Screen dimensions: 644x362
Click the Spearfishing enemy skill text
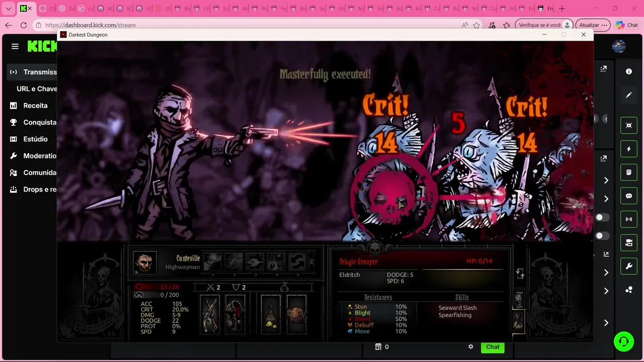pos(455,315)
